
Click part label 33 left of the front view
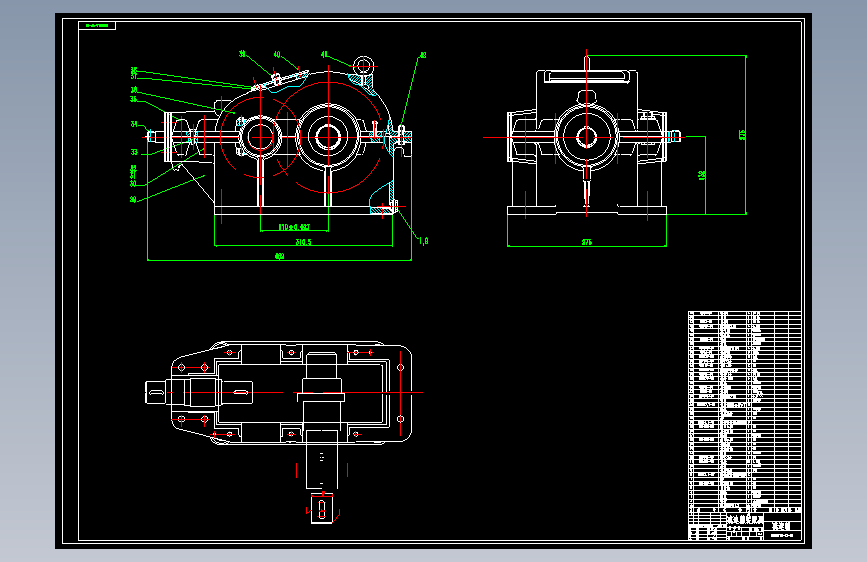tap(134, 152)
